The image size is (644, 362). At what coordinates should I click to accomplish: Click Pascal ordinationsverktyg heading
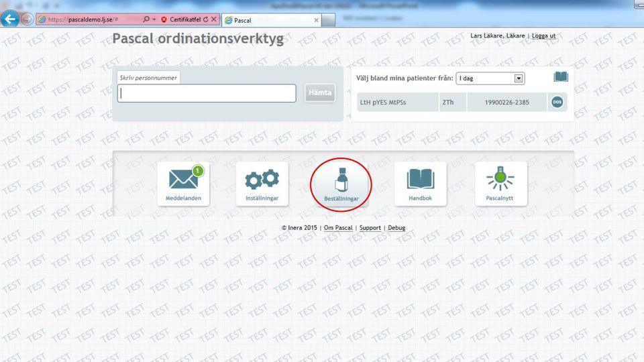tap(198, 39)
